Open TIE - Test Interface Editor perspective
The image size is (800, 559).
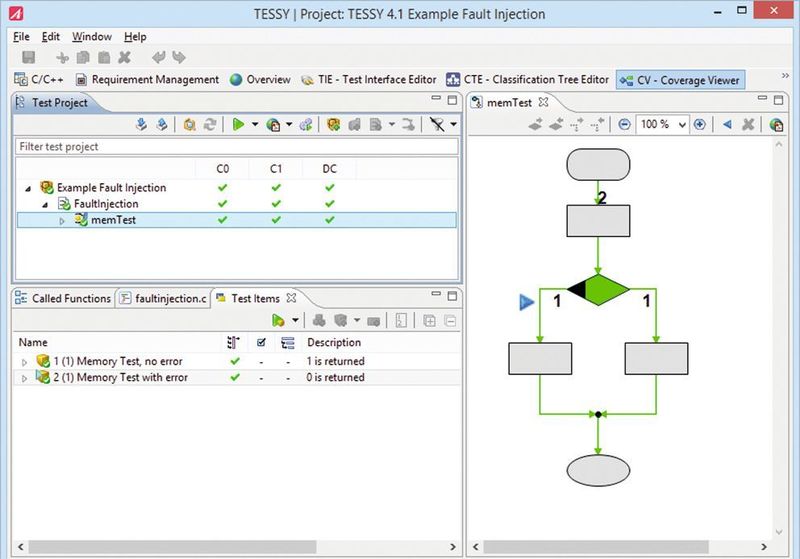pyautogui.click(x=369, y=80)
